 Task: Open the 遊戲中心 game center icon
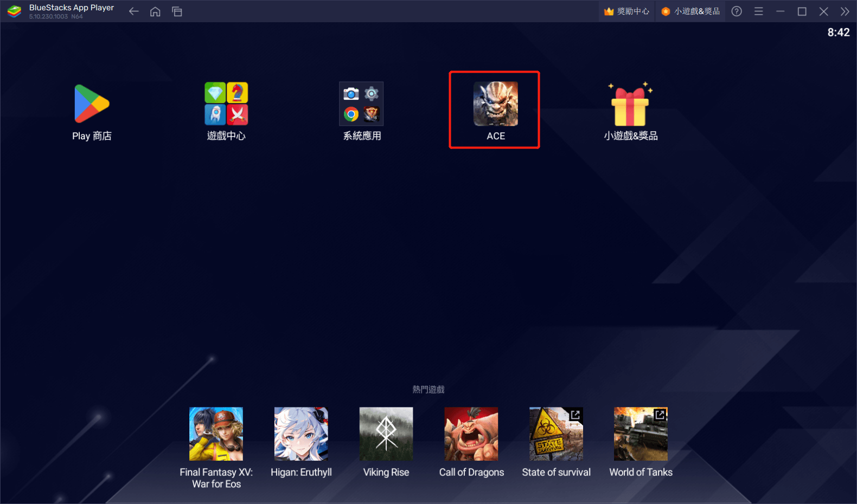tap(226, 104)
